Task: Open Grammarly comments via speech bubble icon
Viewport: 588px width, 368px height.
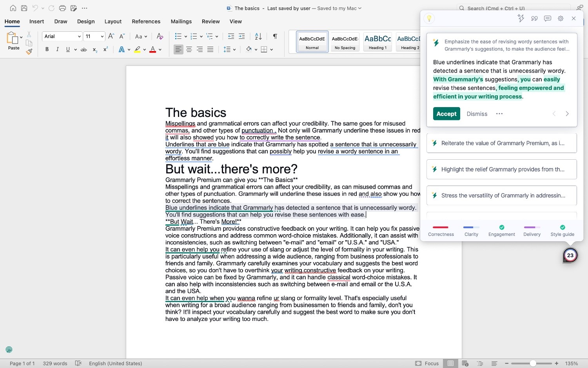Action: [x=547, y=18]
